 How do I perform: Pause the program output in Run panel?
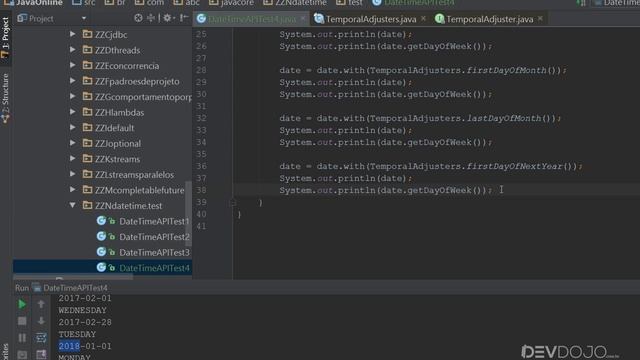coord(22,338)
